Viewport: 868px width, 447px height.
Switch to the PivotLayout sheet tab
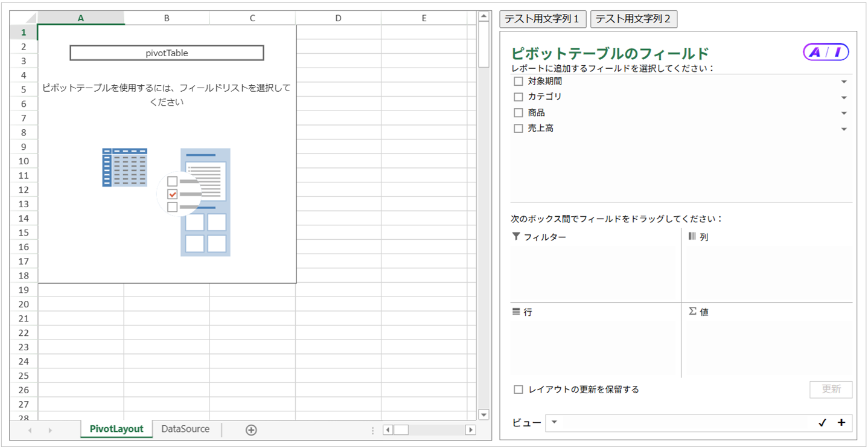[x=116, y=429]
